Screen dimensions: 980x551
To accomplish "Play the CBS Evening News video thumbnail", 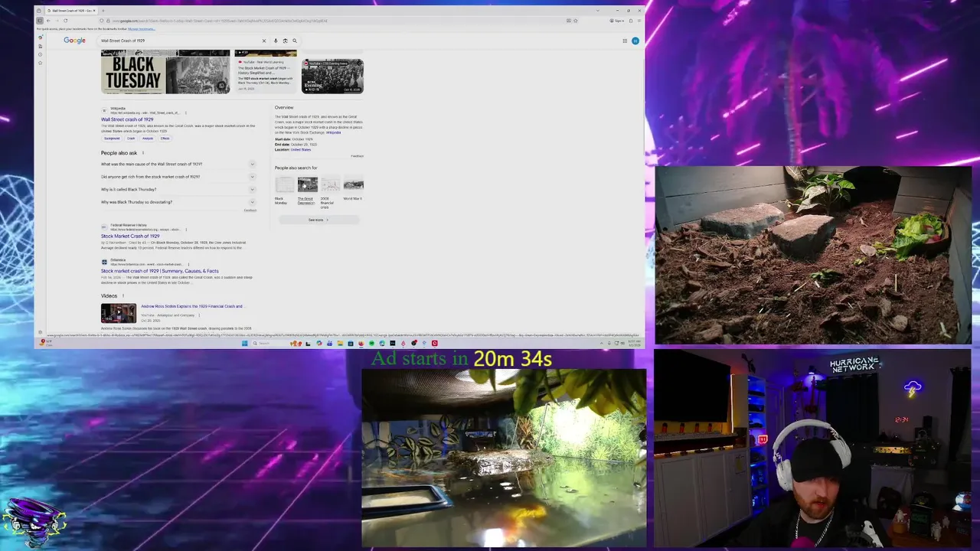I will (x=332, y=76).
